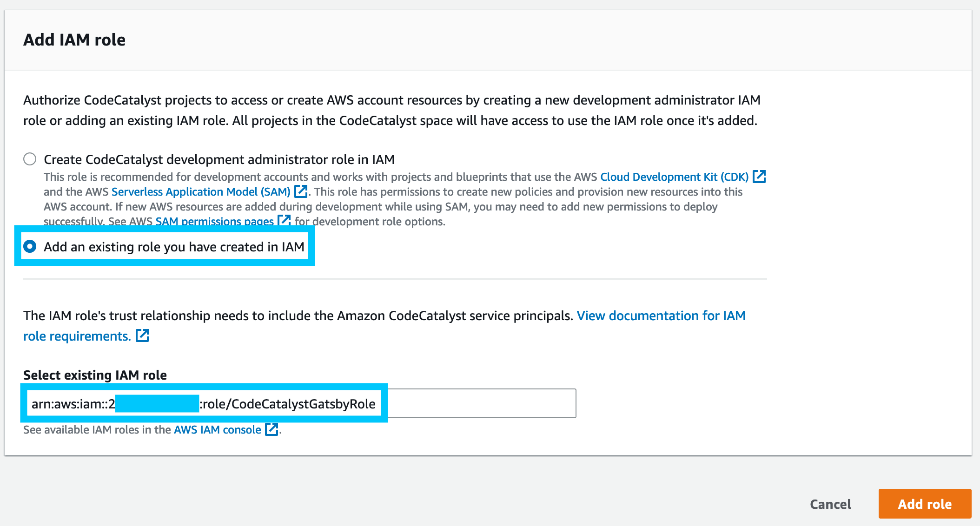Viewport: 980px width, 526px height.
Task: Open the Cloud Development Kit (CDK) link
Action: click(674, 177)
